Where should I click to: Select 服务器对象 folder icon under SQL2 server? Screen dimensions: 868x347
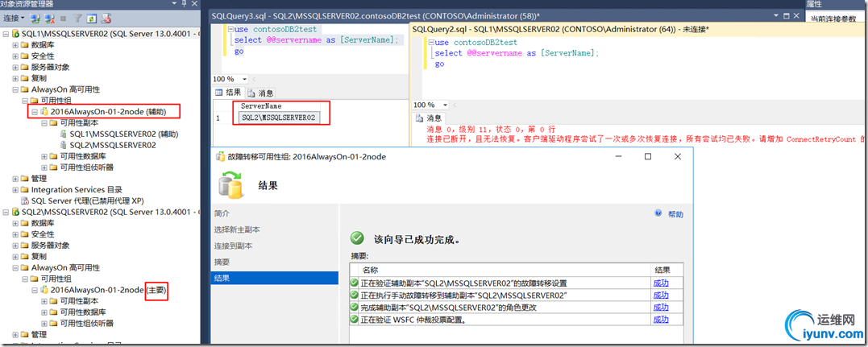point(24,246)
